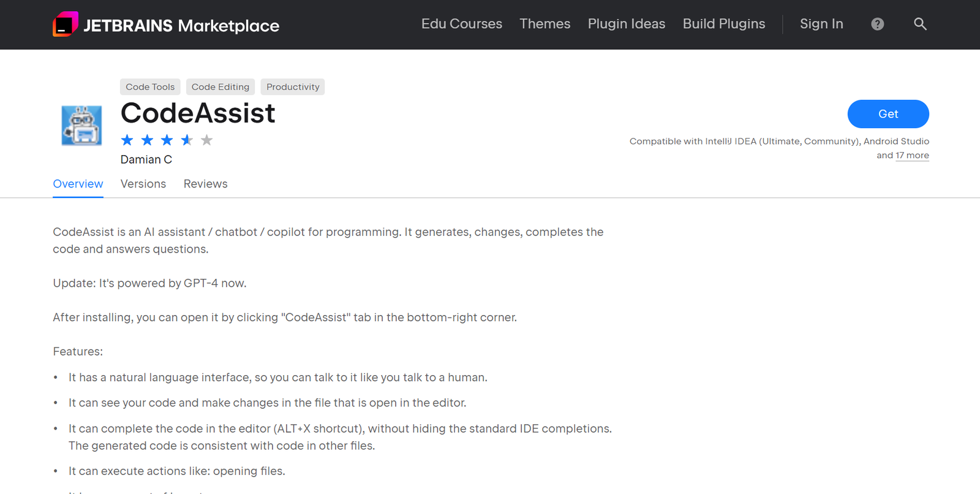Expand the "17 more" compatible IDEs link
This screenshot has height=494, width=980.
[x=912, y=156]
